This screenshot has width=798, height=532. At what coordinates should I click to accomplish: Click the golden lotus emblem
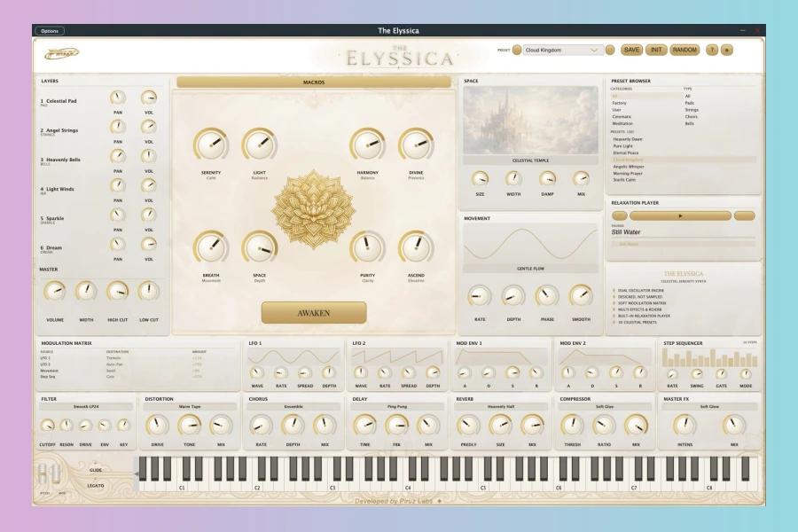(x=314, y=209)
